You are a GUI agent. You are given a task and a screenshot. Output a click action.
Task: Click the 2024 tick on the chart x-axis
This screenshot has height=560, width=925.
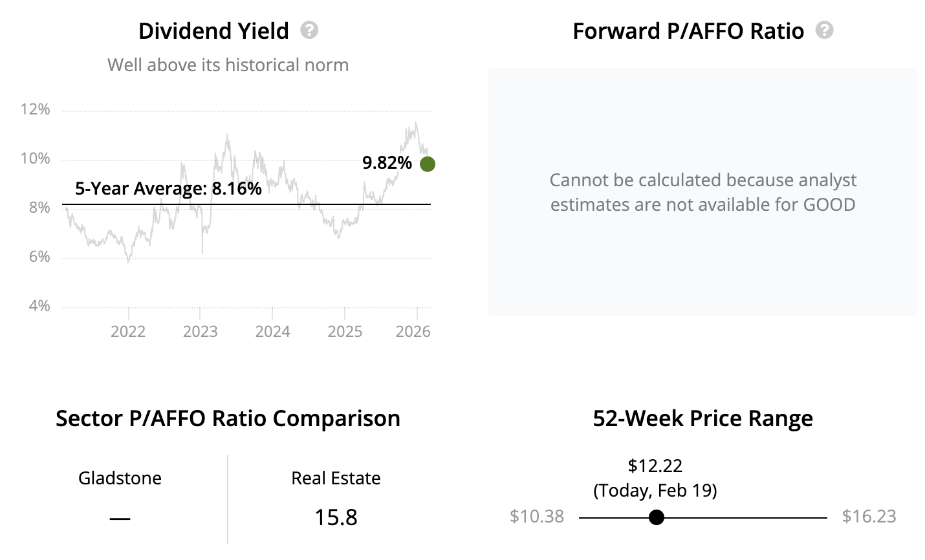[x=272, y=332]
